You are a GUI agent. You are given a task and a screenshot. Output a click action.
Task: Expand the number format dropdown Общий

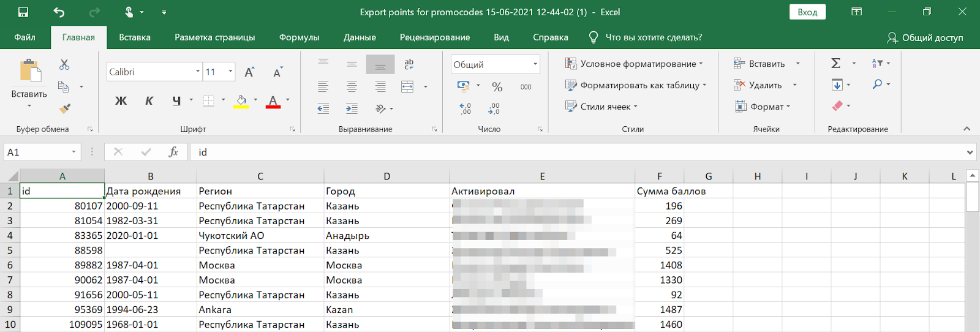pos(535,64)
